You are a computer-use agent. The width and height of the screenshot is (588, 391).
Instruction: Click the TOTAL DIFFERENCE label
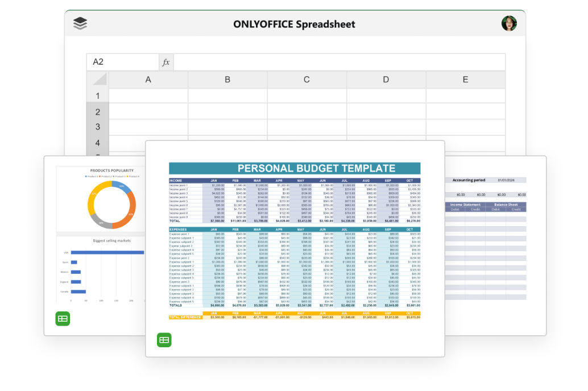point(185,317)
